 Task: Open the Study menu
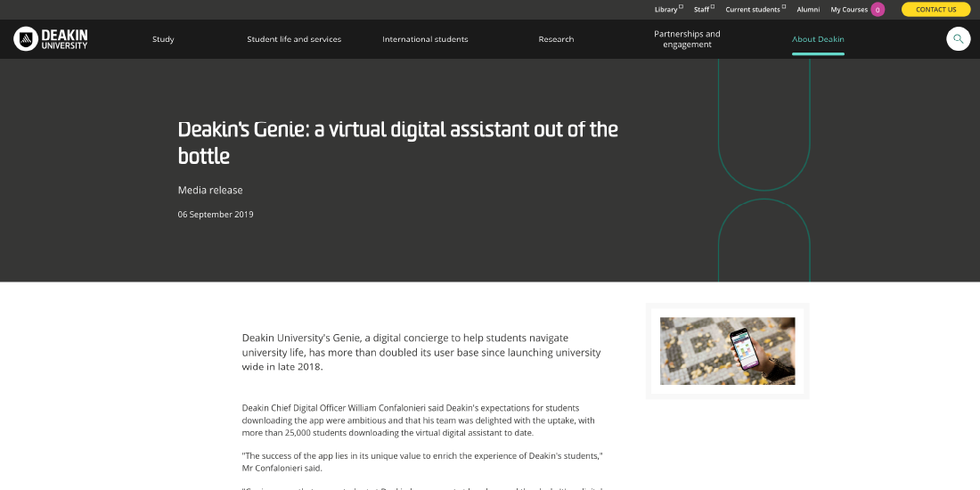163,39
